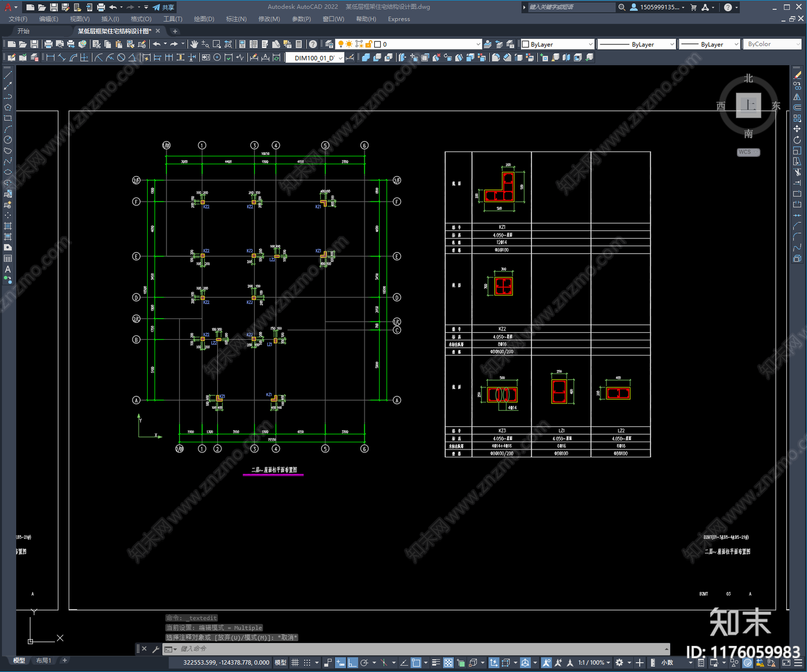Open the layer dropdown list

pos(478,44)
